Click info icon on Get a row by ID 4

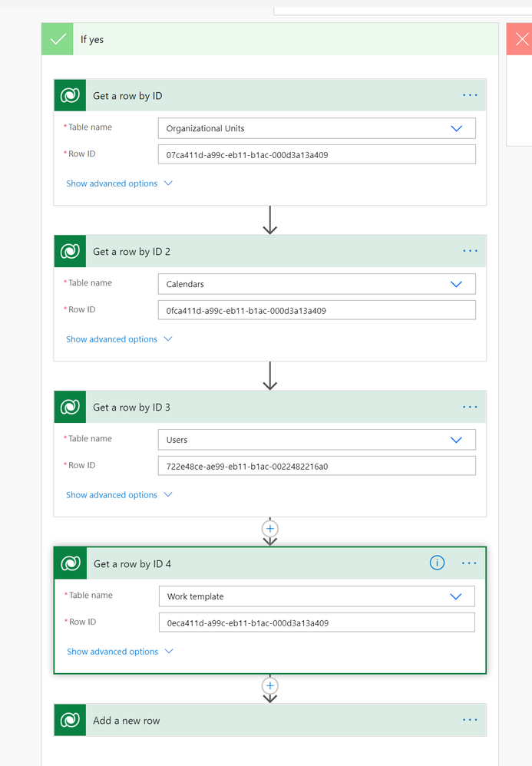(x=437, y=563)
